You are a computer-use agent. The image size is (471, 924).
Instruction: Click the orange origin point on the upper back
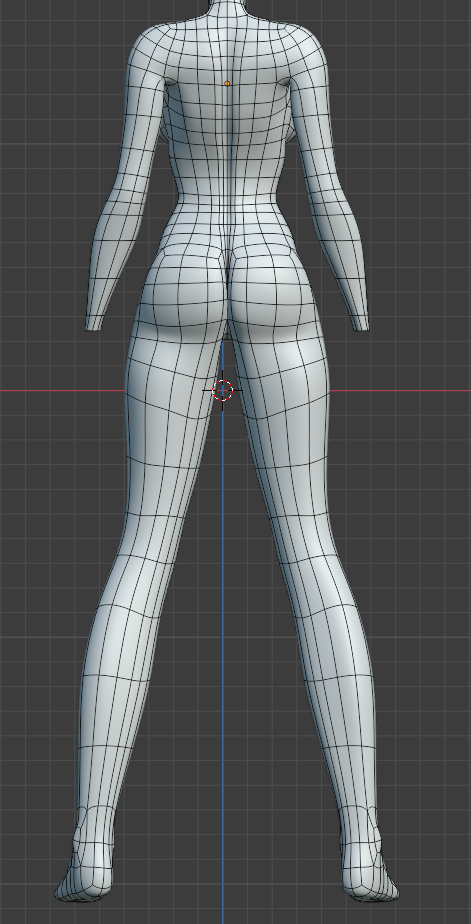tap(227, 84)
